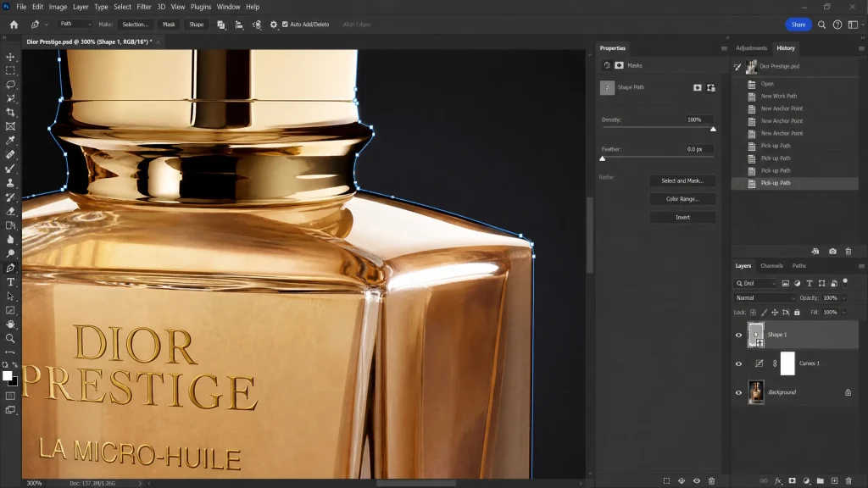The image size is (868, 488).
Task: Open Path mode dropdown in options bar
Action: point(75,25)
